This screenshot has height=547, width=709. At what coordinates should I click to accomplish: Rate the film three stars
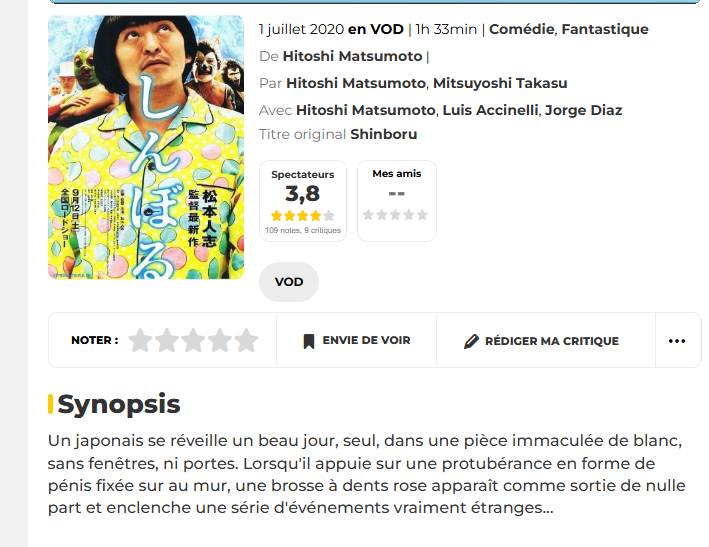(x=193, y=341)
